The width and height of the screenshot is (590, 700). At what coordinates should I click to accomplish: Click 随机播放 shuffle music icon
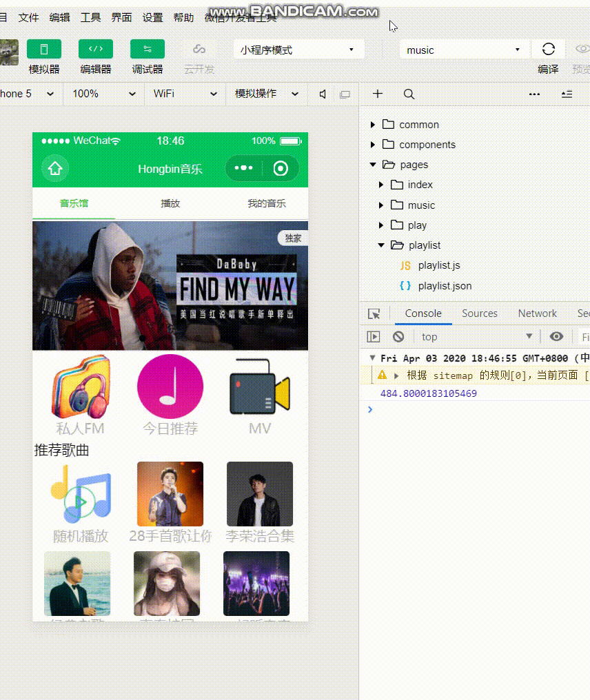(x=81, y=494)
